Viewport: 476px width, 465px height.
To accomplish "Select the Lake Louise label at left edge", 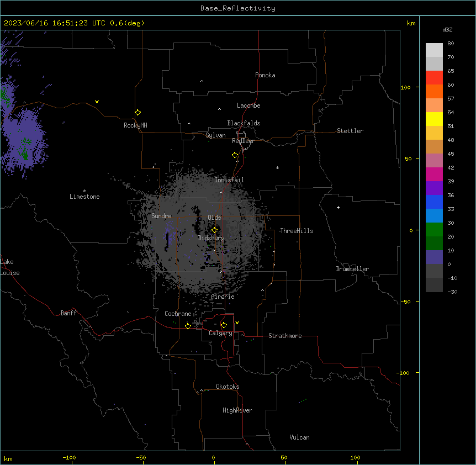I will click(x=10, y=267).
